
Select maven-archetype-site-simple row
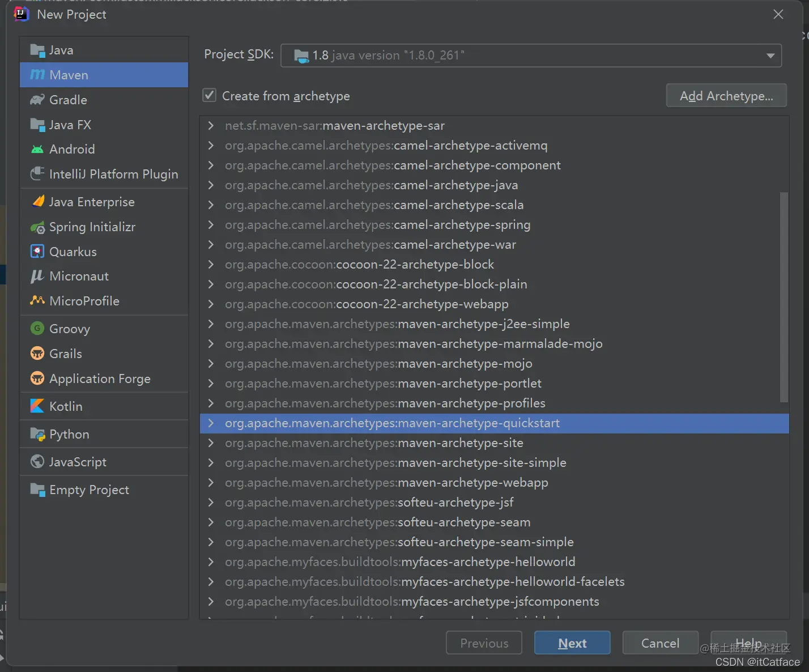point(495,462)
